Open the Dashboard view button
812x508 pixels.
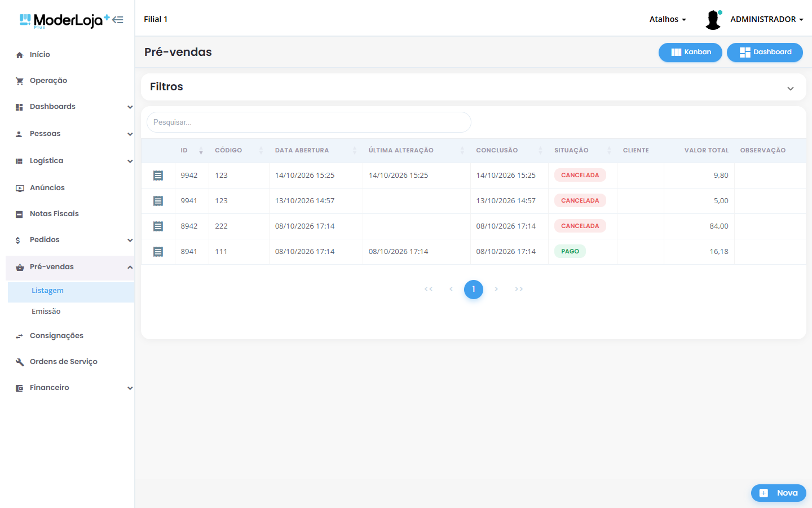(765, 52)
